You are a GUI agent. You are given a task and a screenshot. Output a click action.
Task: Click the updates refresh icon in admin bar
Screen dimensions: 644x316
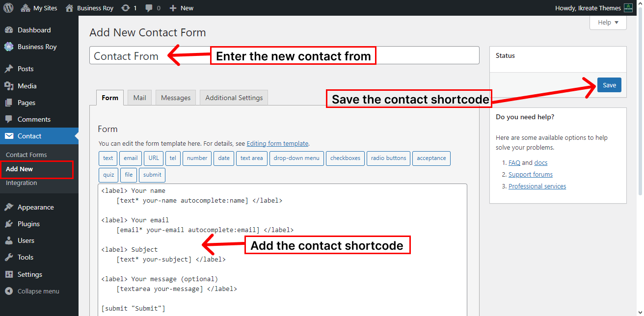pos(126,8)
